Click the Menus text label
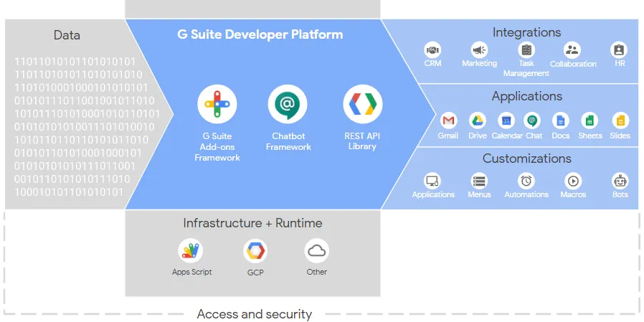 tap(479, 194)
